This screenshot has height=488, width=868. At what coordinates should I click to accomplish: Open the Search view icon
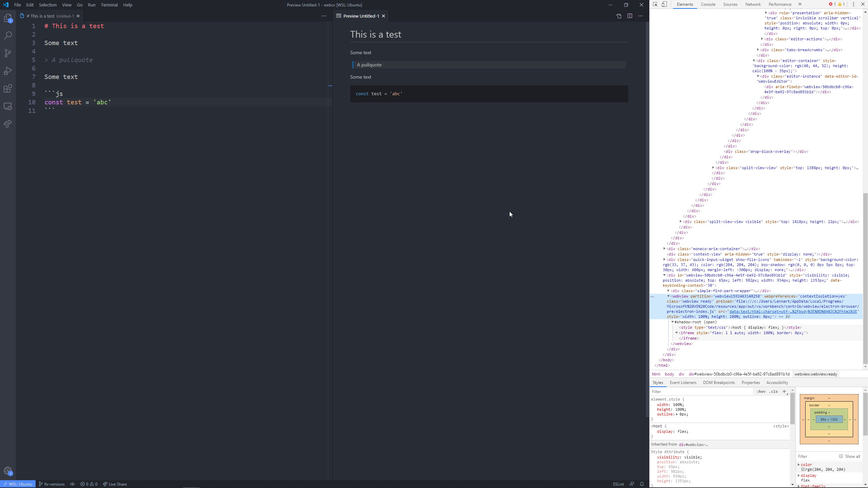[x=8, y=36]
